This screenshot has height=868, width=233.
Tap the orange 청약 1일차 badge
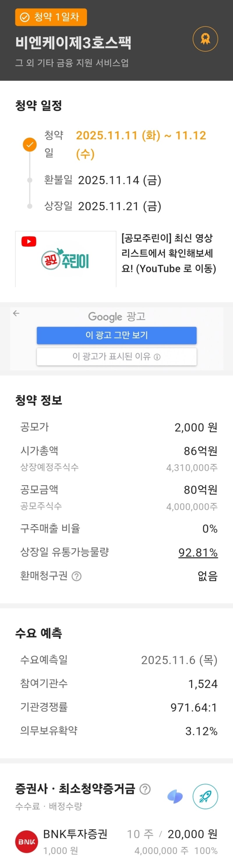point(51,17)
